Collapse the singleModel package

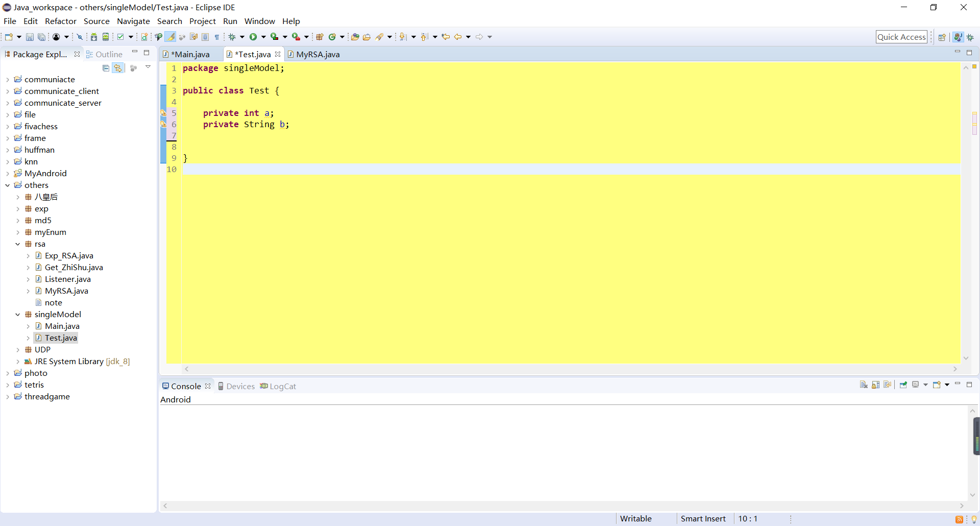(18, 315)
